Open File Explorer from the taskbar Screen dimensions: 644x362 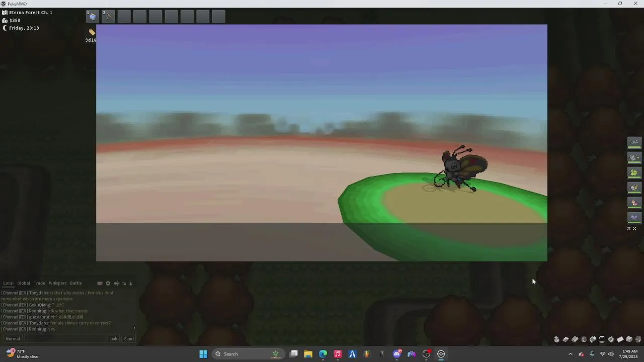tap(308, 354)
